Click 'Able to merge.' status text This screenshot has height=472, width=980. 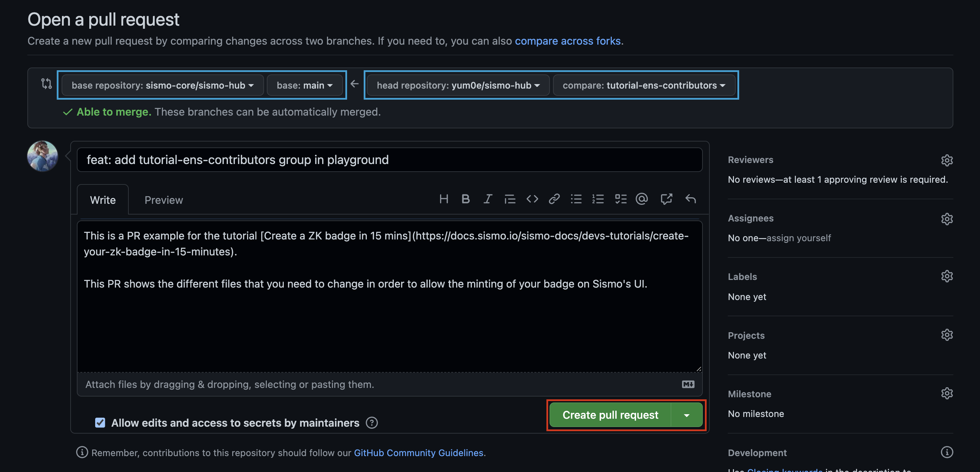tap(114, 112)
